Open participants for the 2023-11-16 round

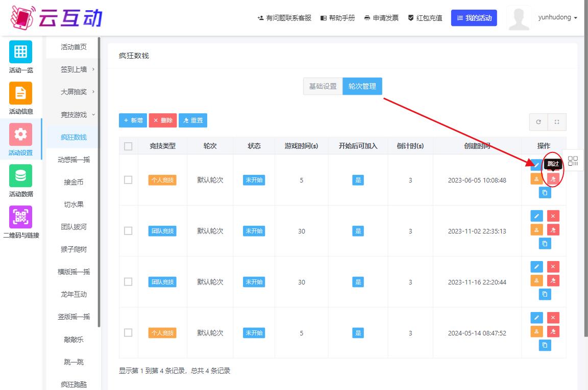coord(536,280)
